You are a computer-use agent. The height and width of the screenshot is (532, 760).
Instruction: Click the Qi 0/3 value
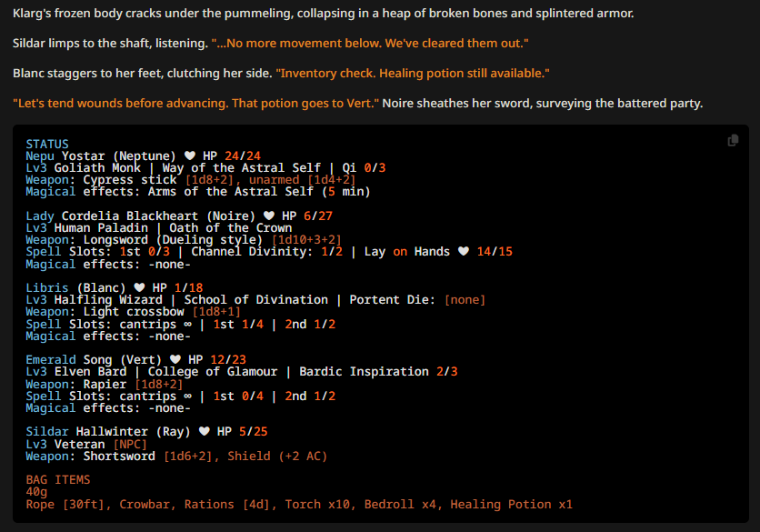click(x=364, y=168)
